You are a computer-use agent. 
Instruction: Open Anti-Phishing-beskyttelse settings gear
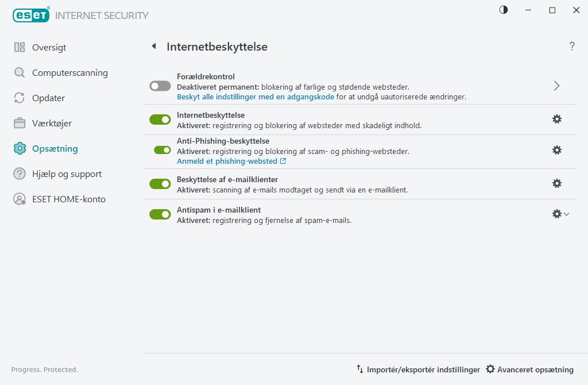(556, 150)
